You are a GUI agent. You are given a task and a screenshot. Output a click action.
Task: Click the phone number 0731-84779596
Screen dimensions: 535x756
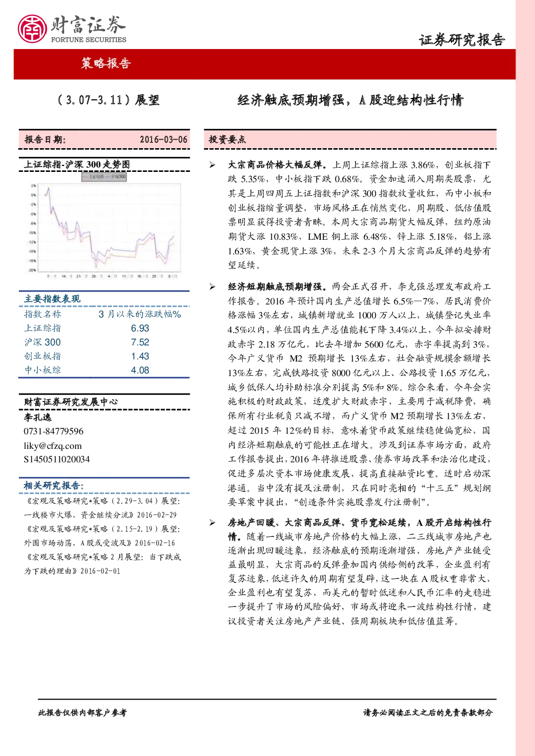53,431
